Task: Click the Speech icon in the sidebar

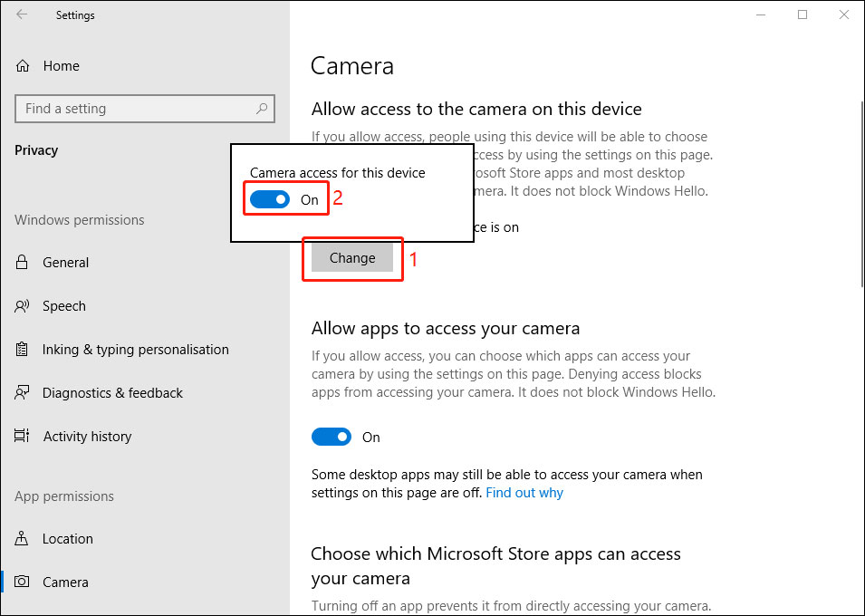Action: tap(21, 305)
